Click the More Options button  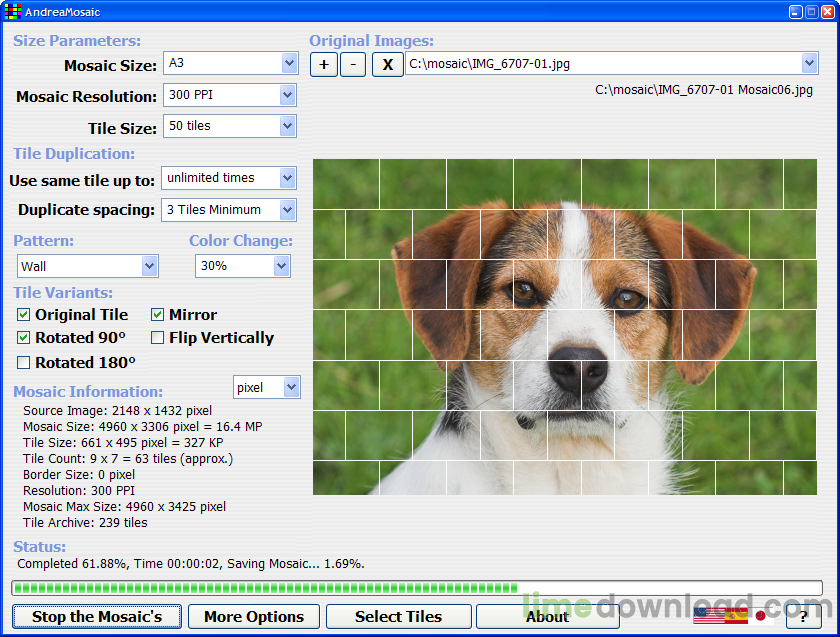[253, 616]
